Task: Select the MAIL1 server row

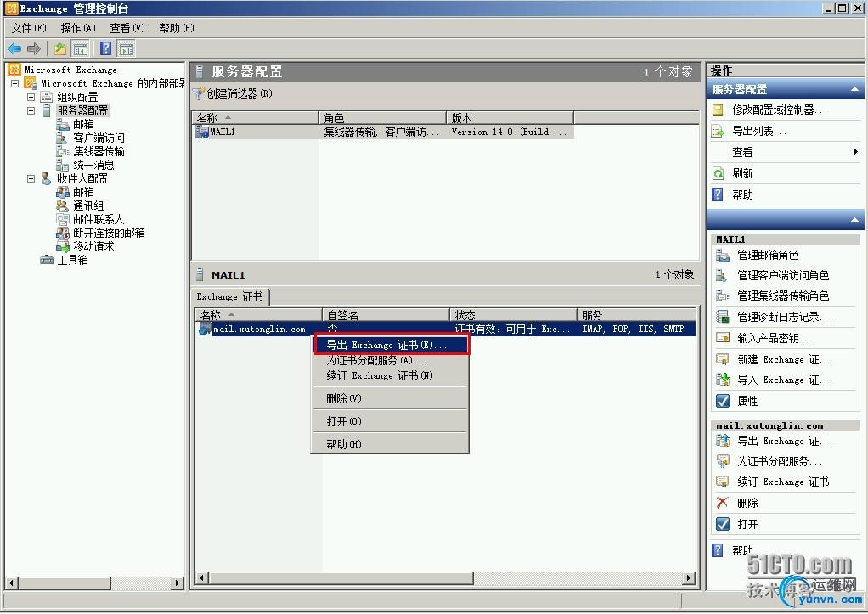Action: (383, 132)
